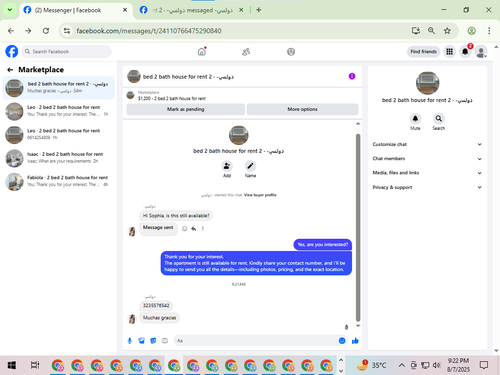Click the Find friends button

(x=423, y=52)
